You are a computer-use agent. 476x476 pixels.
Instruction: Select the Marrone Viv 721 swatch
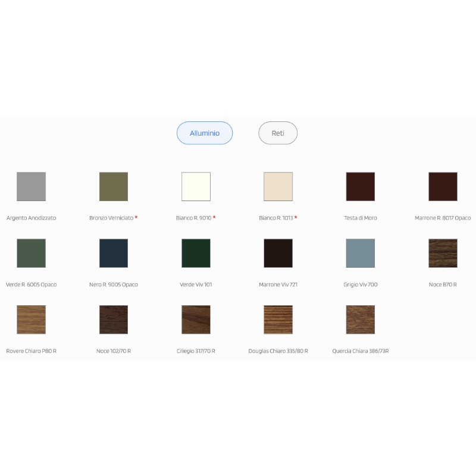click(x=278, y=253)
